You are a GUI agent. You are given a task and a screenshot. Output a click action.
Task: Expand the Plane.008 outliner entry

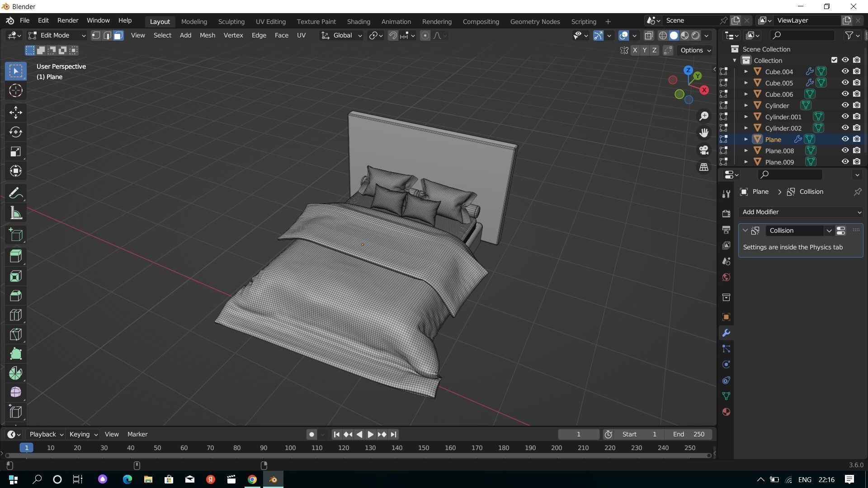(x=745, y=150)
